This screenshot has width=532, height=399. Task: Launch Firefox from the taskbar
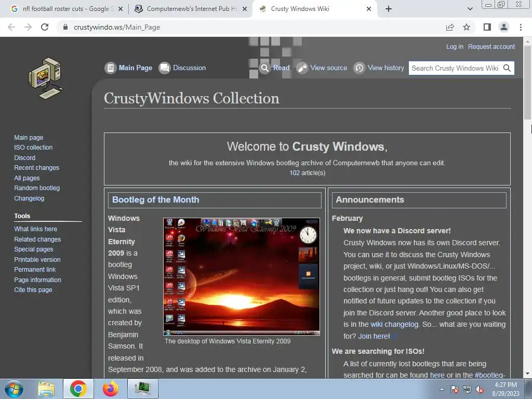111,389
